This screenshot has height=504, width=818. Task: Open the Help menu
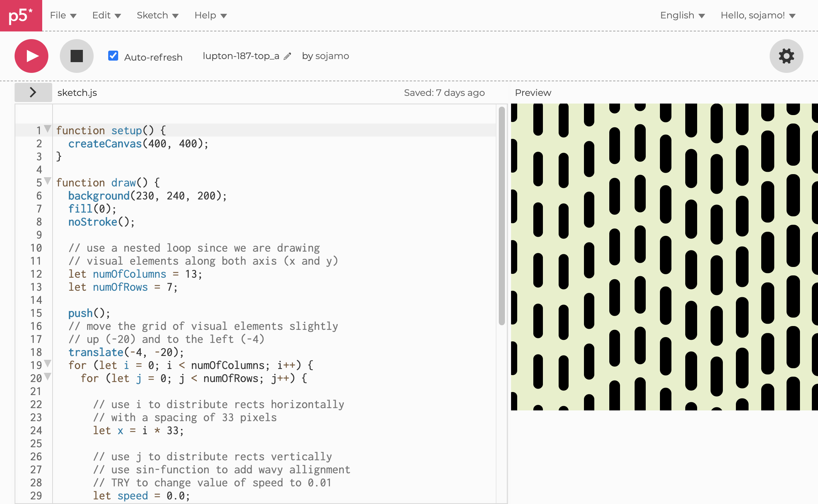(x=210, y=15)
